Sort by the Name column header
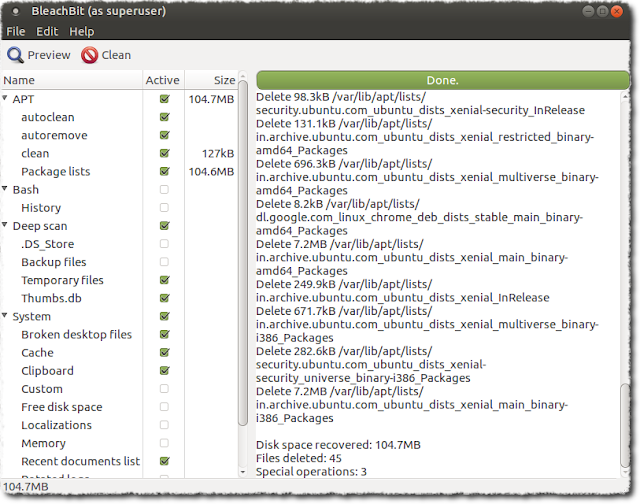640x504 pixels. pos(71,80)
